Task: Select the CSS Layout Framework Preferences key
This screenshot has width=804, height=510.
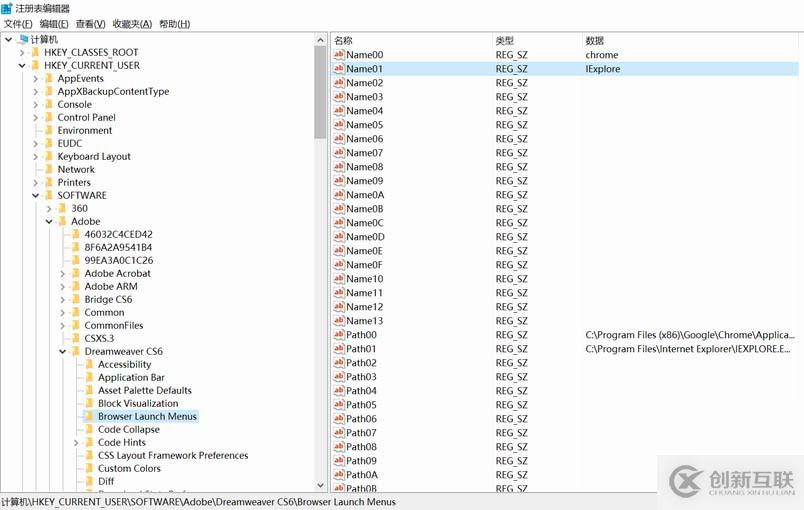Action: coord(173,455)
